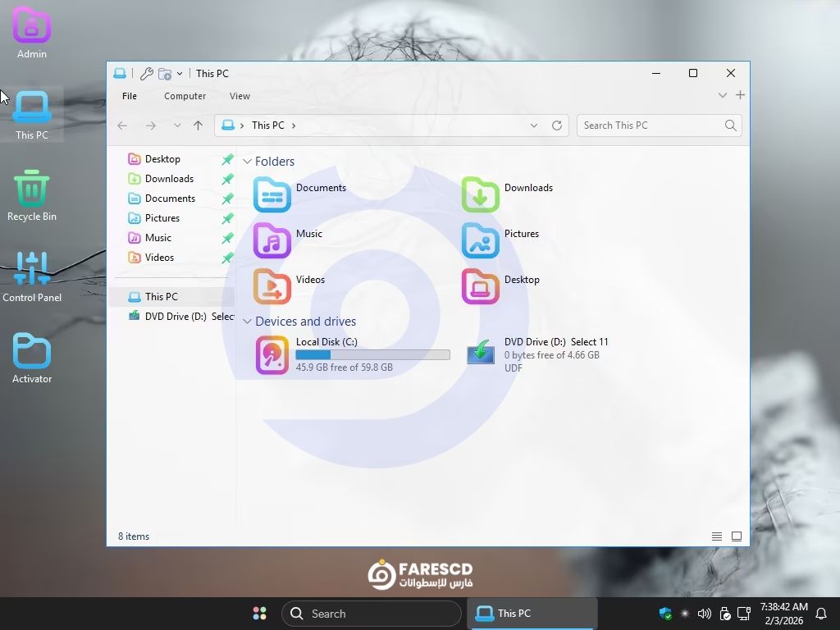This screenshot has width=840, height=630.
Task: Open the Computer ribbon tab
Action: click(185, 96)
